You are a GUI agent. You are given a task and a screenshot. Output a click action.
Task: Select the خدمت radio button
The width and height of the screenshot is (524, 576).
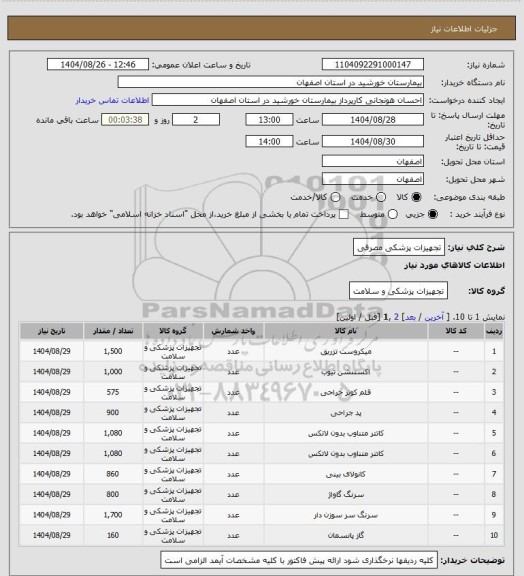pyautogui.click(x=381, y=197)
